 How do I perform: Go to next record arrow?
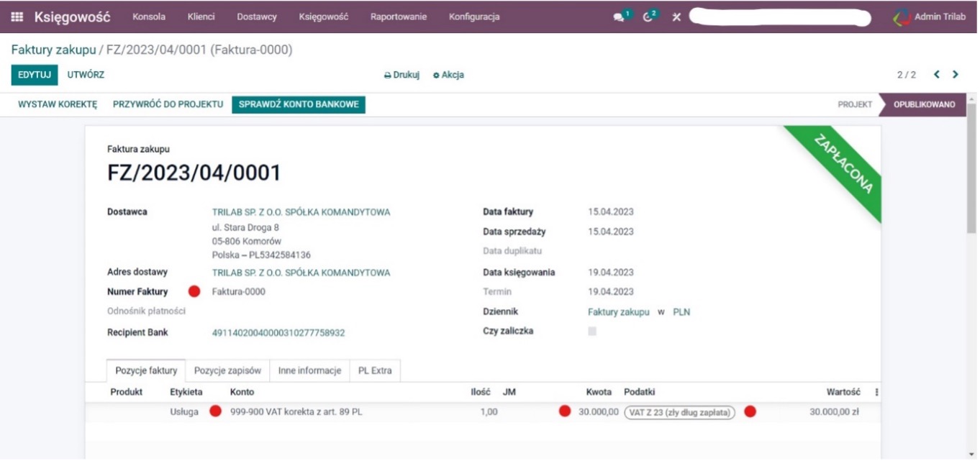click(956, 74)
